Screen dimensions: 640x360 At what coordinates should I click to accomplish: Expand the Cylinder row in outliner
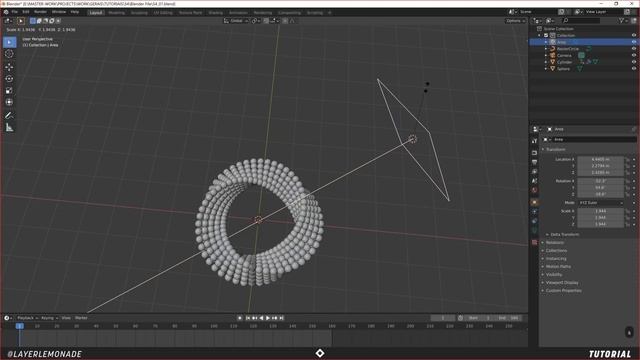point(546,62)
